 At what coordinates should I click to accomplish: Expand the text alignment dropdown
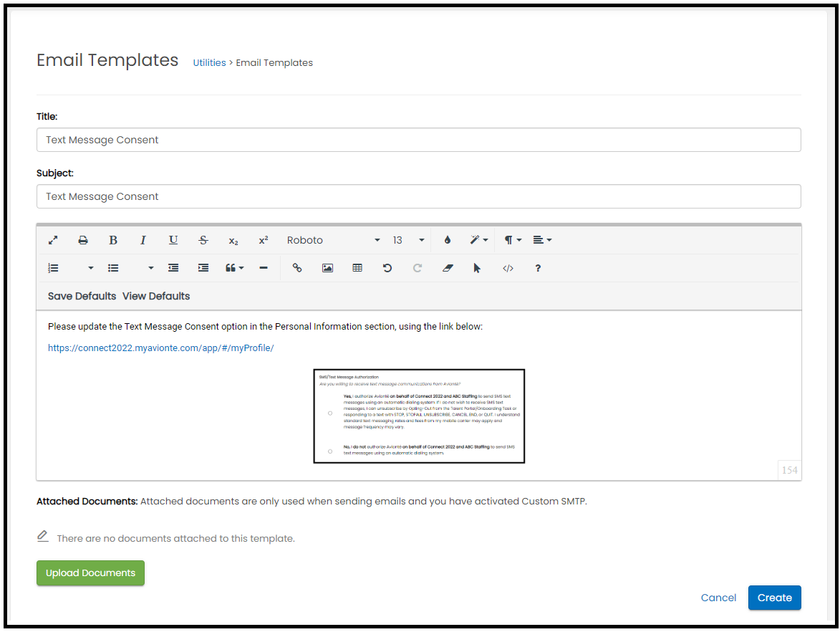[541, 240]
